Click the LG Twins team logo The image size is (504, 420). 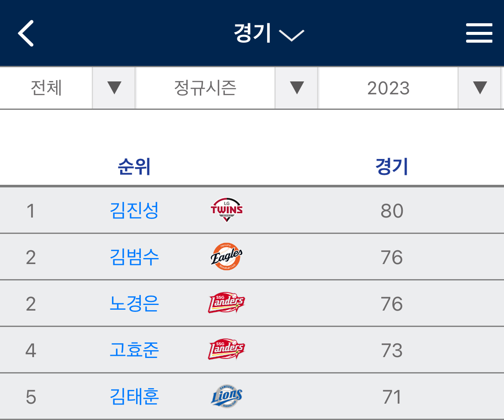227,210
